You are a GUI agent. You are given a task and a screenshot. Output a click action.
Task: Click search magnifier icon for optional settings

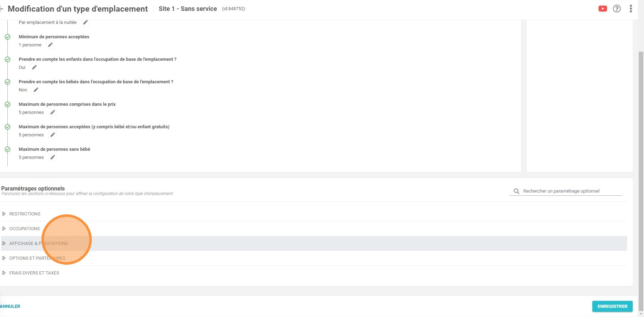click(516, 191)
